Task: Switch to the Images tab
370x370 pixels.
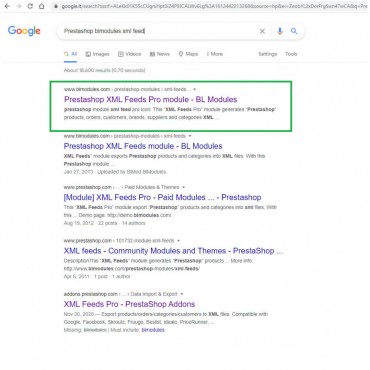Action: tap(97, 54)
